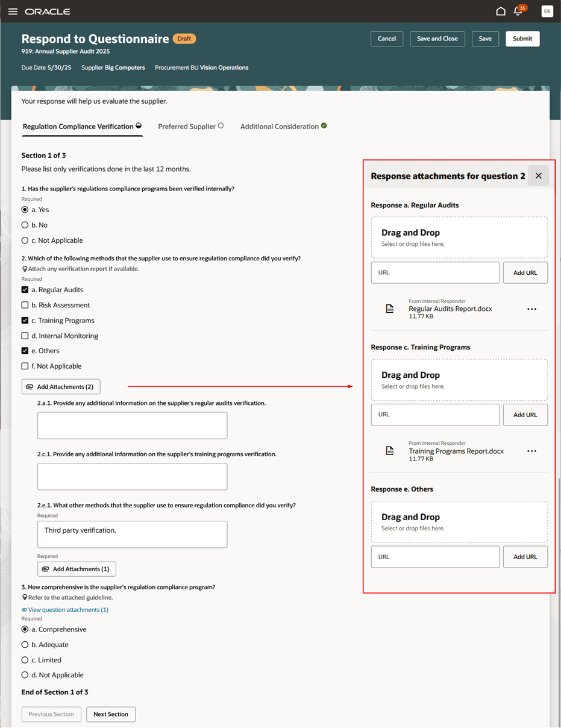Select 'b. Adequate' radio option
This screenshot has height=728, width=561.
pyautogui.click(x=25, y=645)
